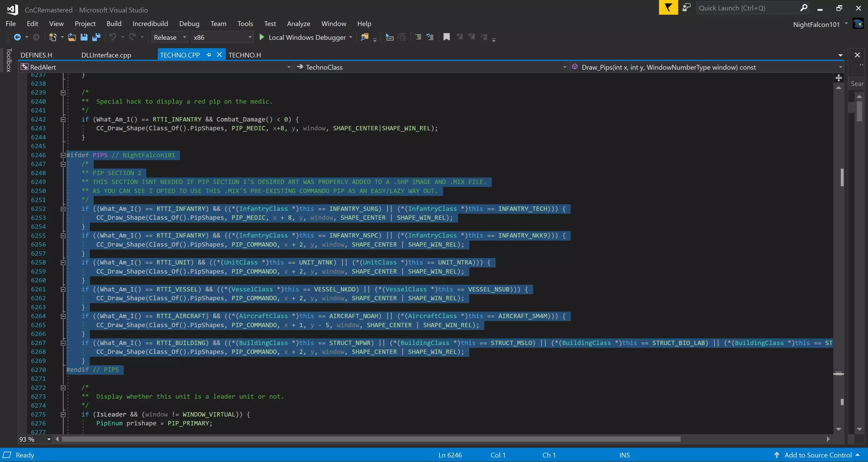
Task: Open the Toolbox side panel
Action: tap(9, 60)
